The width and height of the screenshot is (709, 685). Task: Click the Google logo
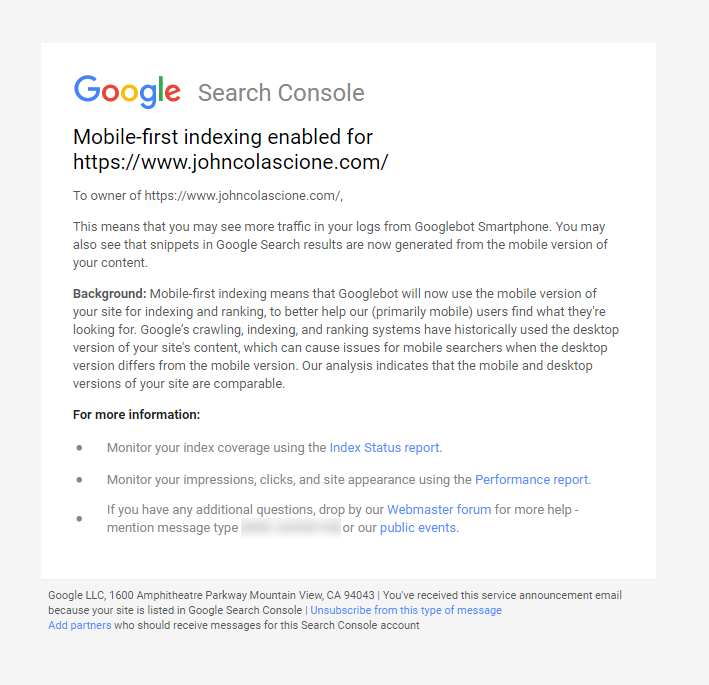[x=127, y=91]
